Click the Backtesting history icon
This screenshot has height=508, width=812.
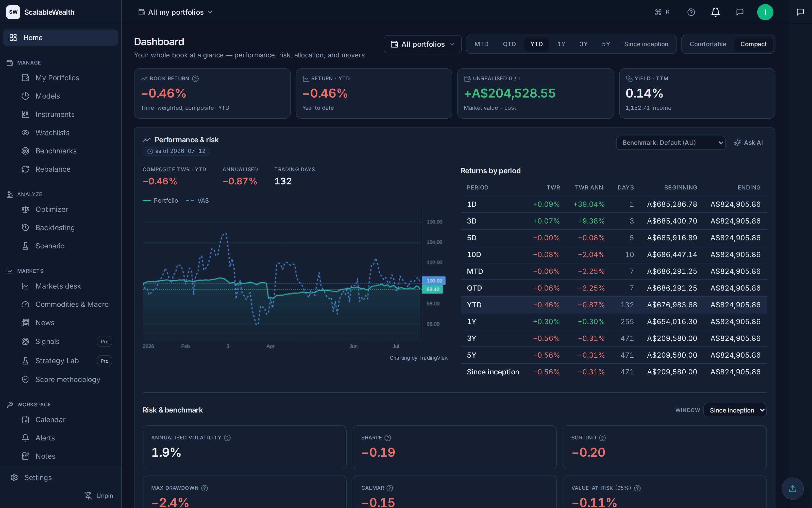coord(25,228)
